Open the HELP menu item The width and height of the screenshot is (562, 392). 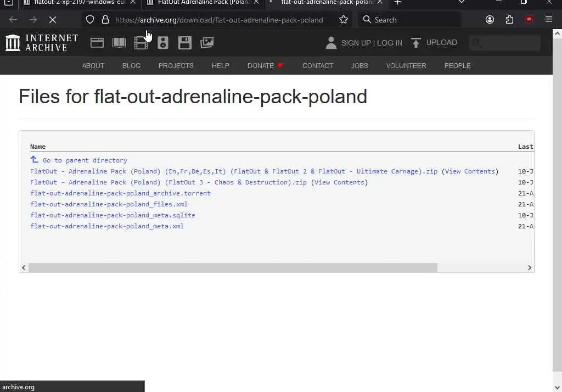tap(220, 66)
